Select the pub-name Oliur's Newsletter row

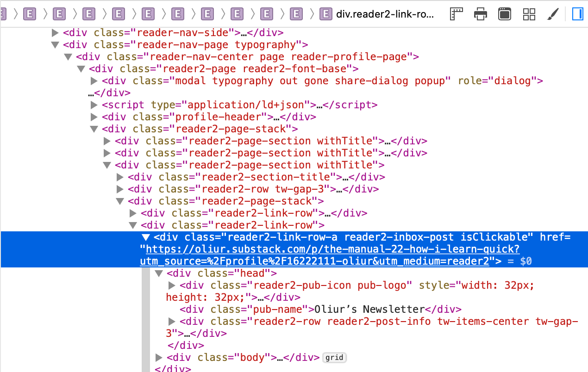tap(321, 310)
